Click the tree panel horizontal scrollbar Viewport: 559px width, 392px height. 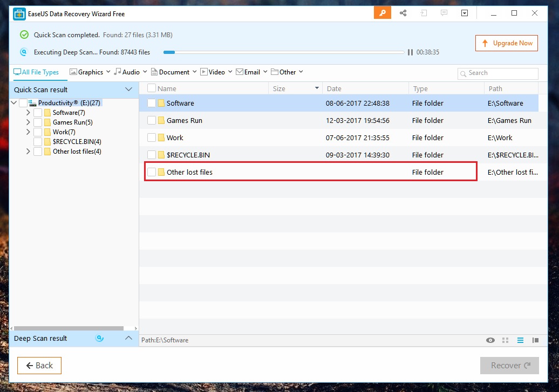[x=69, y=328]
